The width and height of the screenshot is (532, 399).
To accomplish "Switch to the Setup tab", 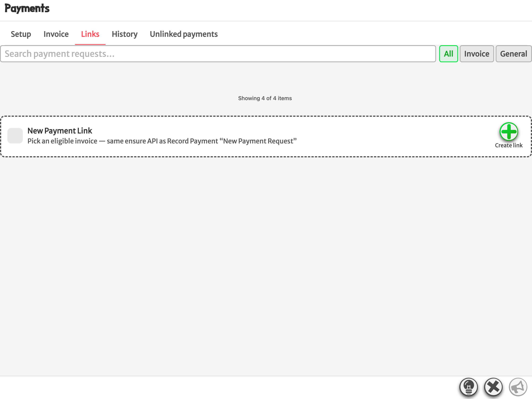I will click(21, 34).
